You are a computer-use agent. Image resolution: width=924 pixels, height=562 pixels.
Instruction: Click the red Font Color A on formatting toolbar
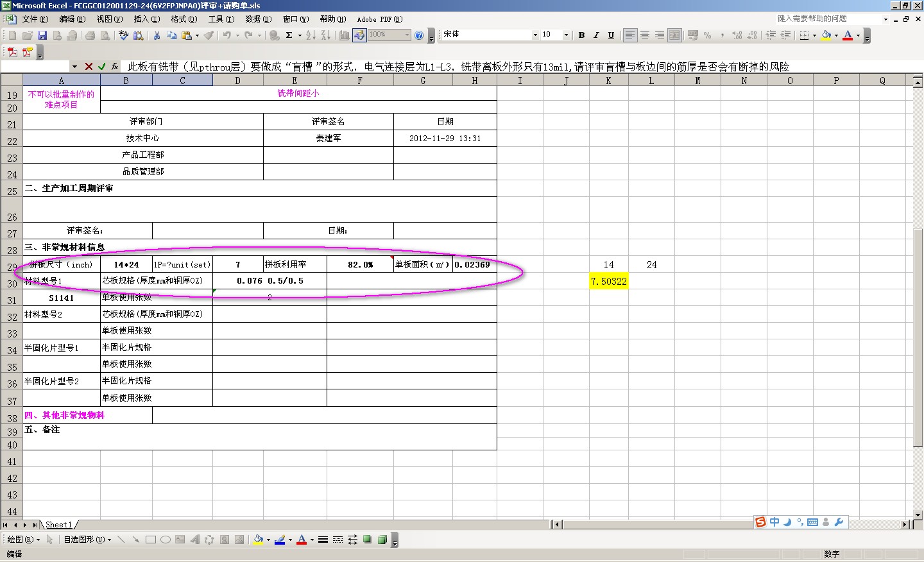coord(848,35)
